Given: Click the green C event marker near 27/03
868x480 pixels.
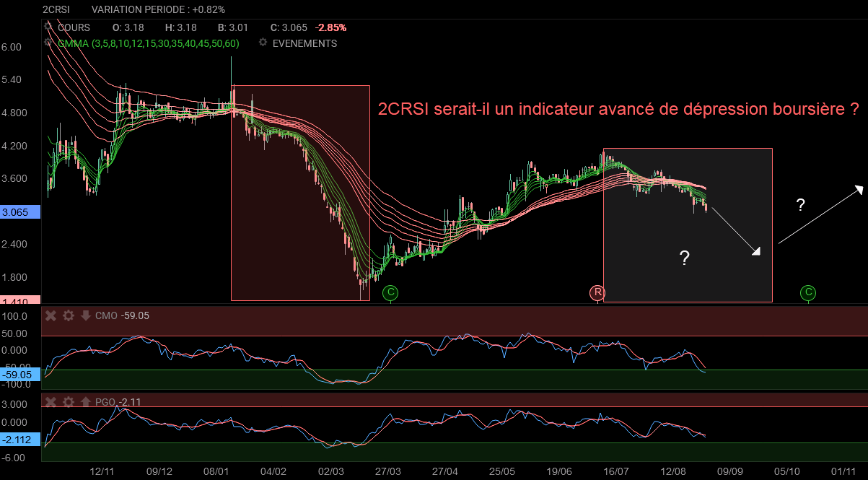Looking at the screenshot, I should (x=390, y=292).
